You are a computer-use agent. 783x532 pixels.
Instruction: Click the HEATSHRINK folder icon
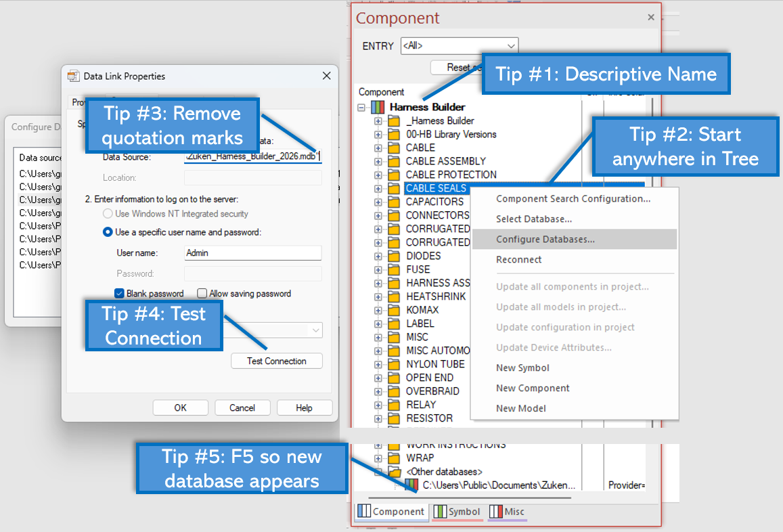[394, 296]
